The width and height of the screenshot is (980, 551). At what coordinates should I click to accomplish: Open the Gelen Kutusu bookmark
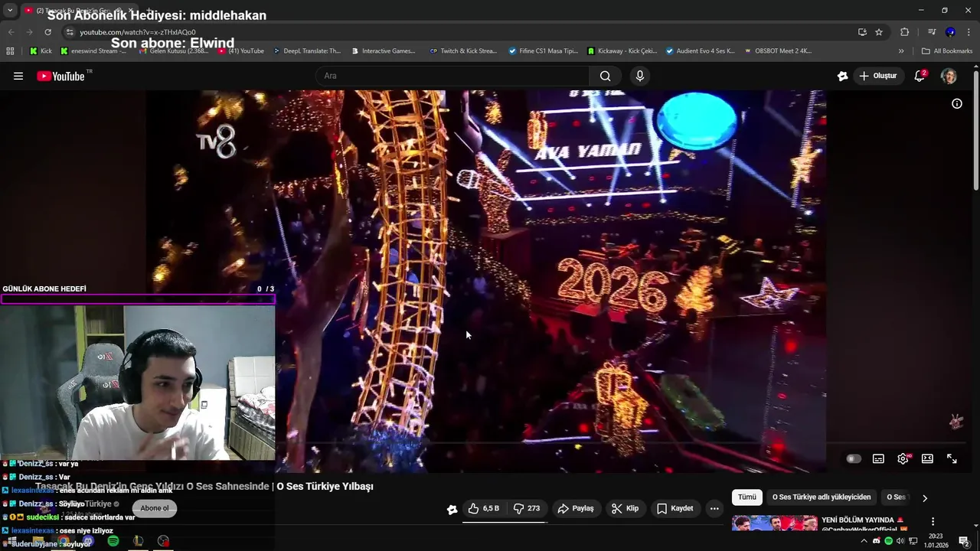click(173, 51)
